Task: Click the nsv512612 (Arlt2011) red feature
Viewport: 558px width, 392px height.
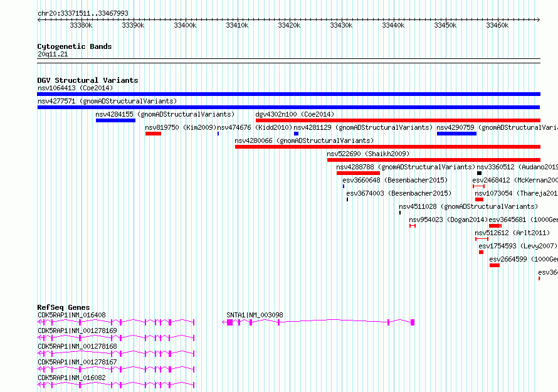Action: [x=482, y=239]
